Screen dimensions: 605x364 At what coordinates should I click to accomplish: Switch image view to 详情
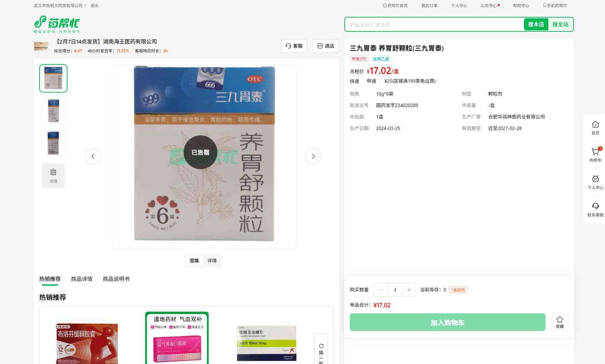click(x=212, y=261)
